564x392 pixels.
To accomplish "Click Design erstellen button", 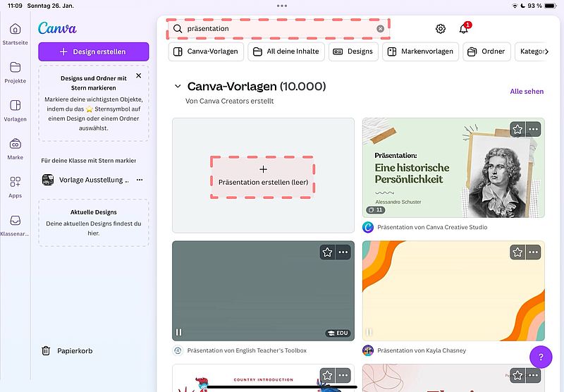I will [x=94, y=51].
